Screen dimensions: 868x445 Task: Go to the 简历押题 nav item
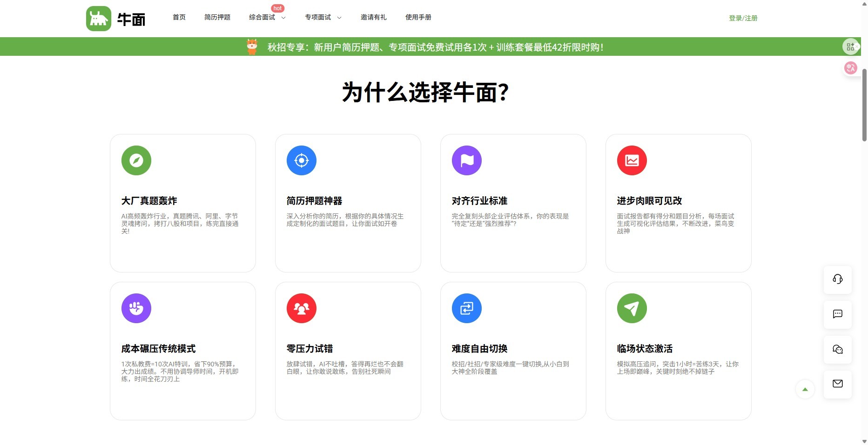(x=217, y=18)
